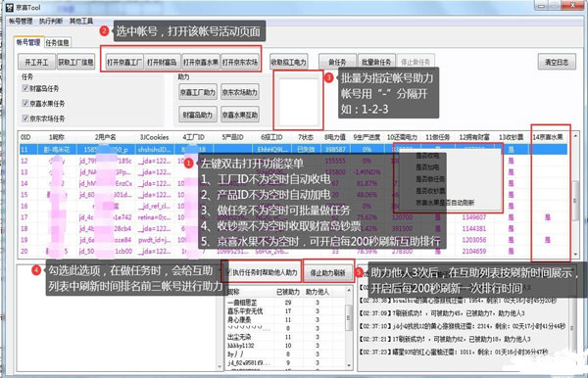Open the 执行判断 menu
Image resolution: width=588 pixels, height=378 pixels.
coord(51,21)
